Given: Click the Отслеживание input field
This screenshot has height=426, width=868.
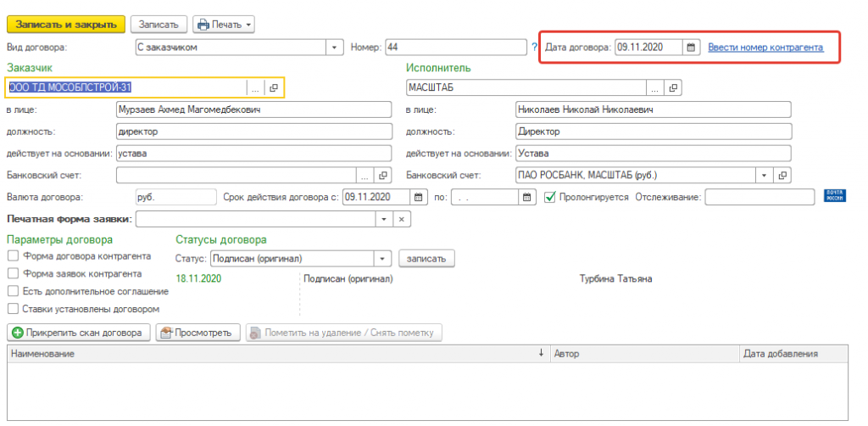Looking at the screenshot, I should click(760, 197).
